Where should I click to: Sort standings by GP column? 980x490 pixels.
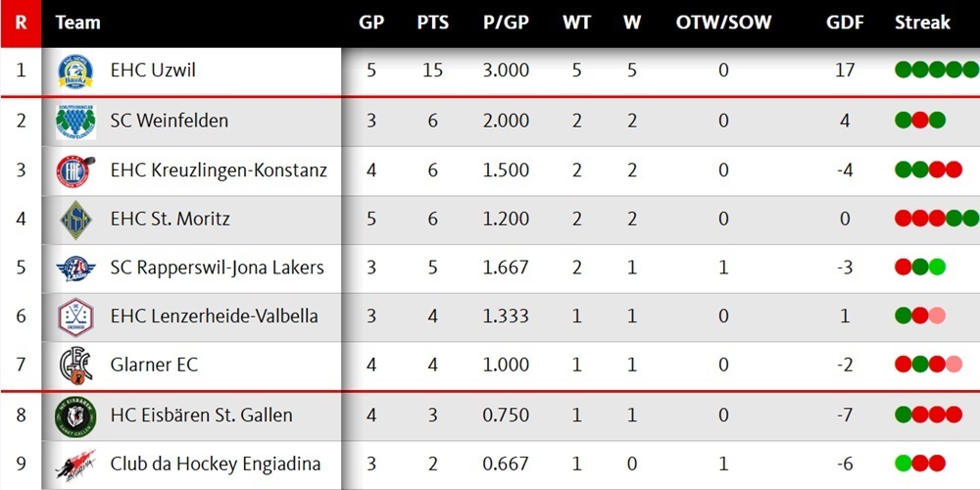371,23
